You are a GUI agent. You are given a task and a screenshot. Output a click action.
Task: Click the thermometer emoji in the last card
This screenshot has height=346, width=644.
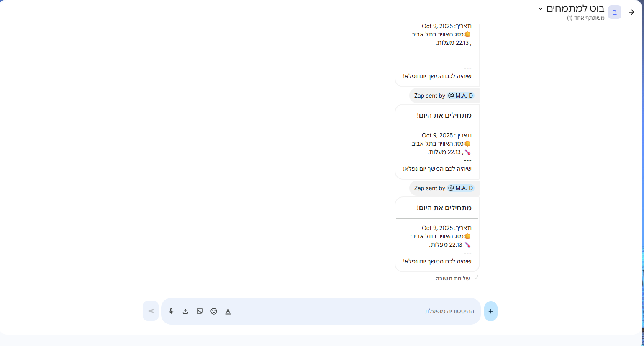tap(467, 245)
